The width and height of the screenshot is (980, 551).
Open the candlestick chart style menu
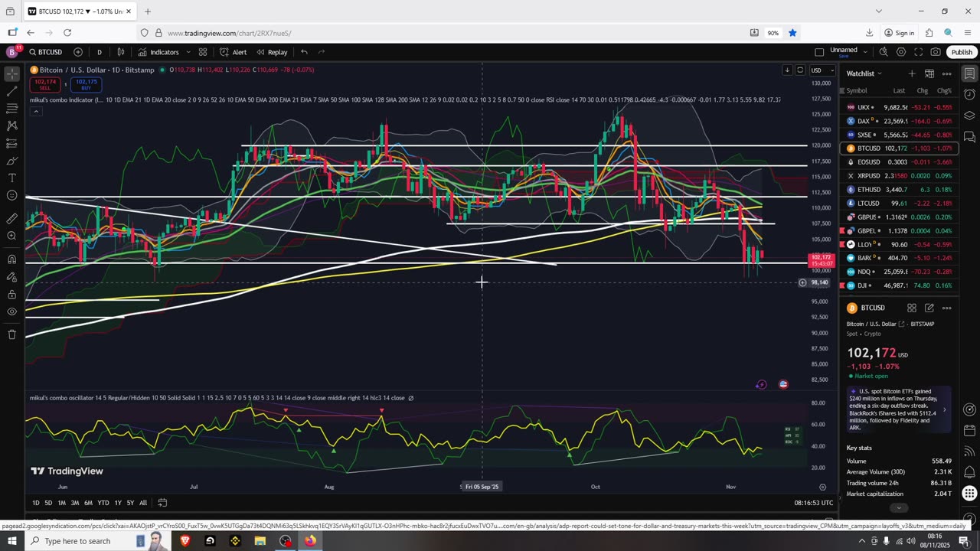121,52
